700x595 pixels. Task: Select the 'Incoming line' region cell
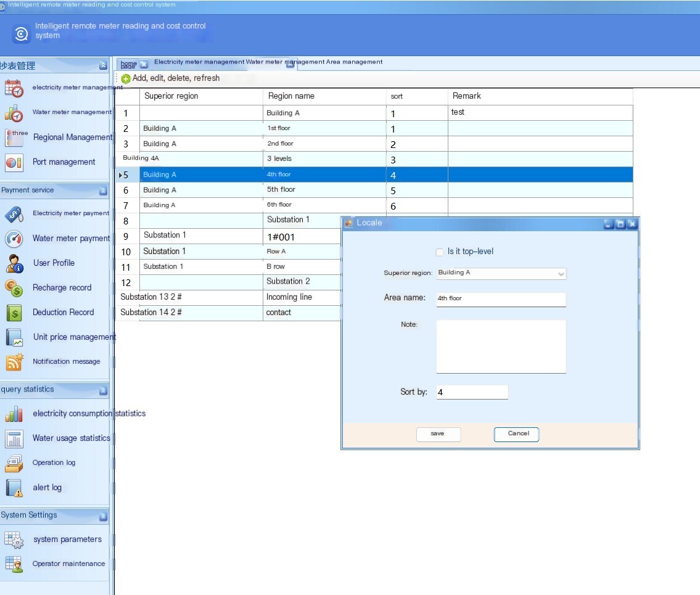[302, 298]
